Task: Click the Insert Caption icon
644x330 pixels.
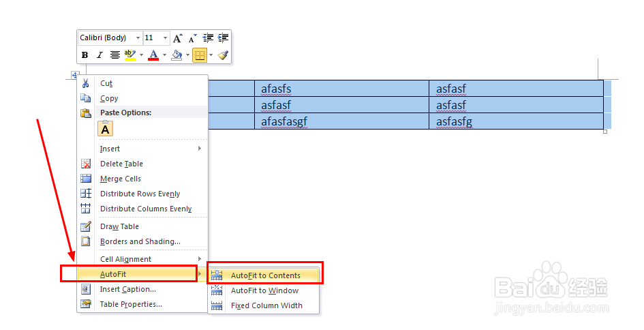Action: [x=85, y=289]
